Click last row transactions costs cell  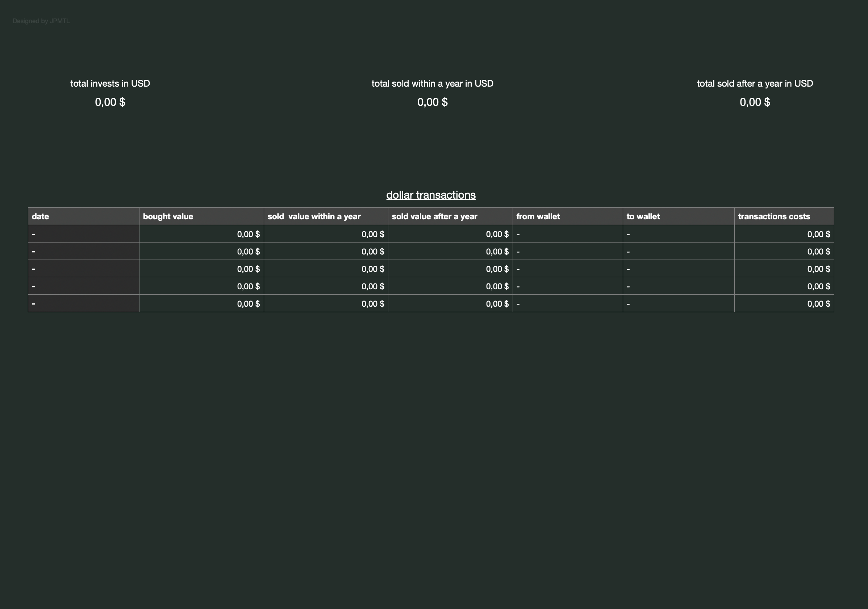(784, 303)
